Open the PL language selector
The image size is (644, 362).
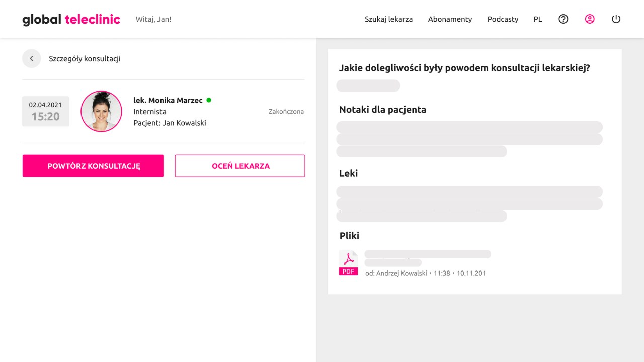pyautogui.click(x=538, y=19)
